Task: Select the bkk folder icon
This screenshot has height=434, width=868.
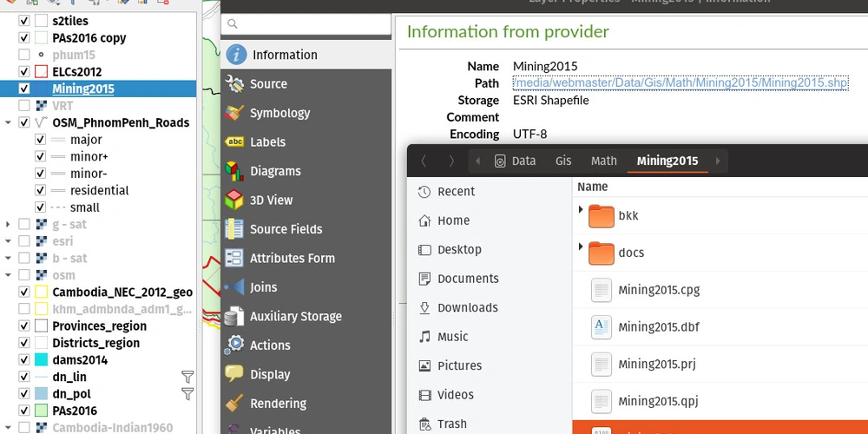Action: pos(602,216)
